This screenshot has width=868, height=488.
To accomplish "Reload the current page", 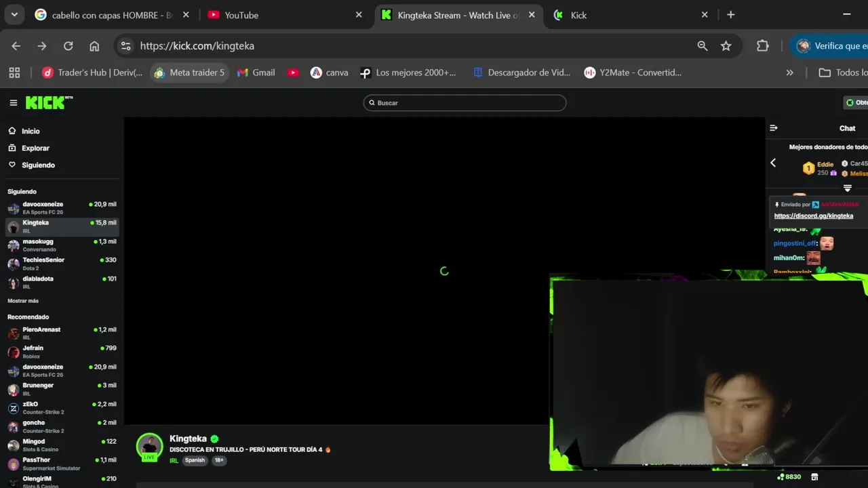I will (x=68, y=46).
